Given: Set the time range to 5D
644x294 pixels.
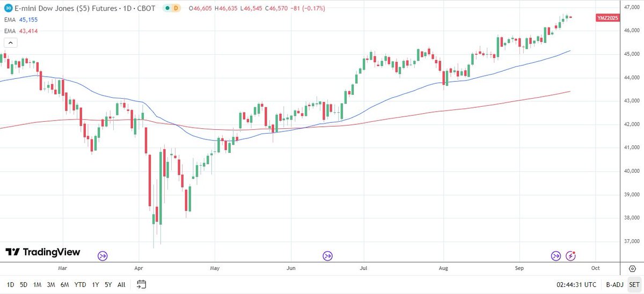Looking at the screenshot, I should coord(24,284).
